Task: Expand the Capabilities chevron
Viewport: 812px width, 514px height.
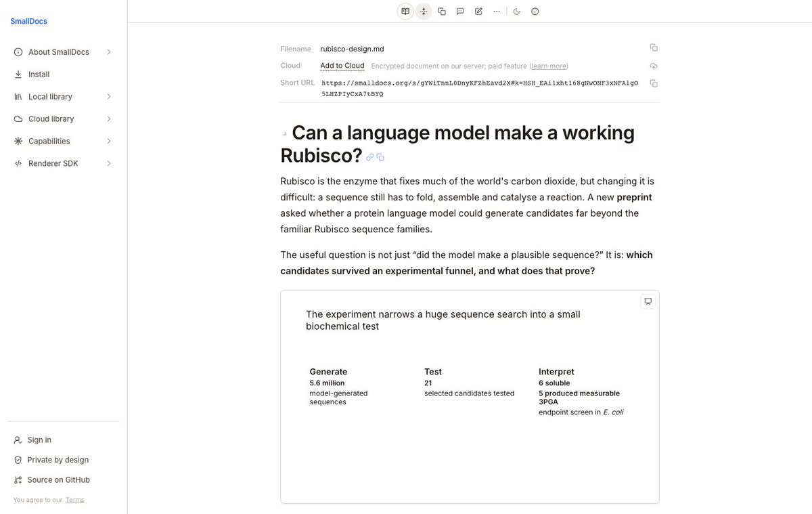Action: [x=109, y=142]
